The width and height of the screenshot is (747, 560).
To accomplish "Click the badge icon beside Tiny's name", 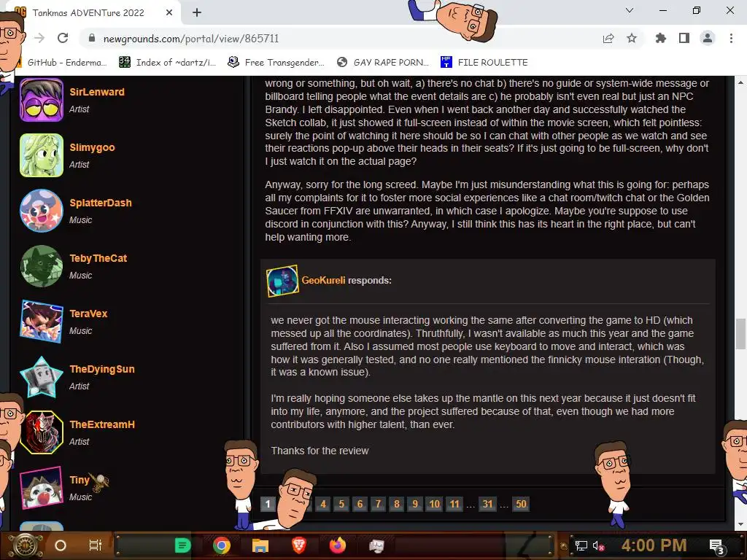I will click(x=99, y=483).
